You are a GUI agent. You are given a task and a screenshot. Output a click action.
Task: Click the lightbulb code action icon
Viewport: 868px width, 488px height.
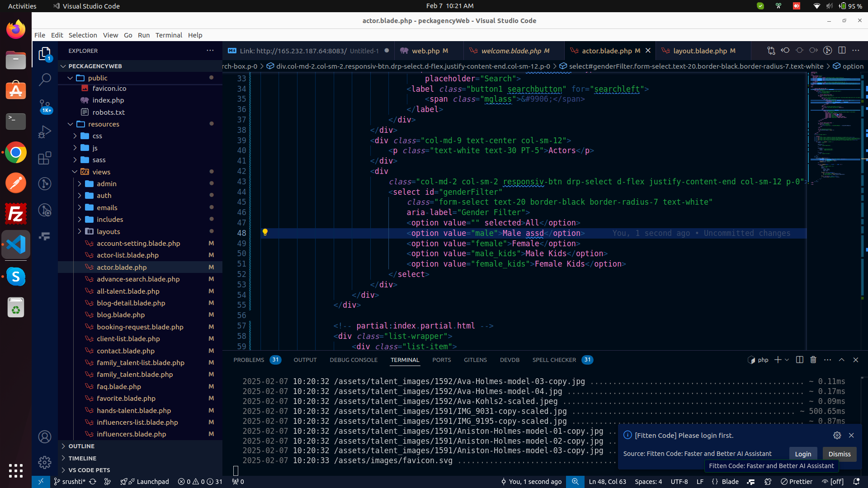click(x=265, y=233)
